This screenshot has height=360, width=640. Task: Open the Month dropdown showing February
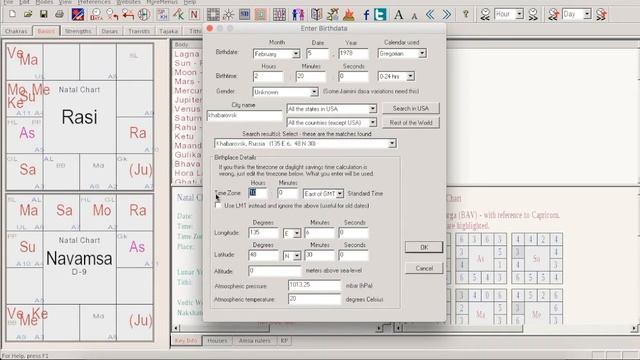296,54
